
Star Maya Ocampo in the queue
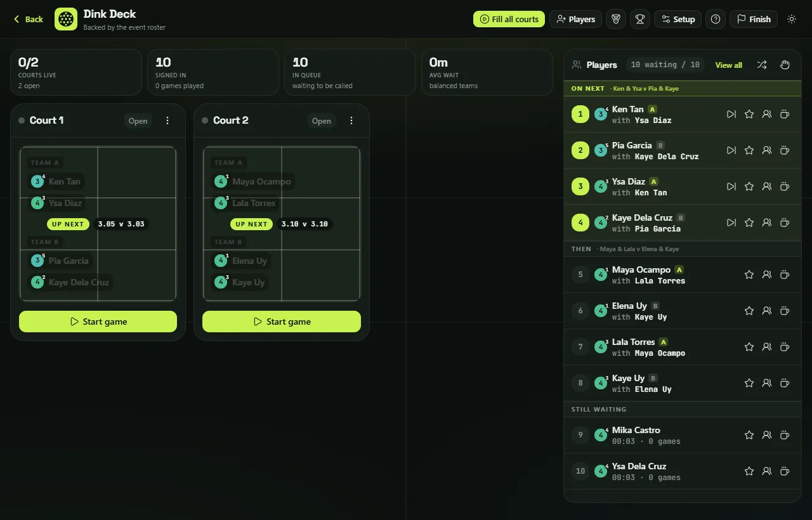click(x=749, y=275)
